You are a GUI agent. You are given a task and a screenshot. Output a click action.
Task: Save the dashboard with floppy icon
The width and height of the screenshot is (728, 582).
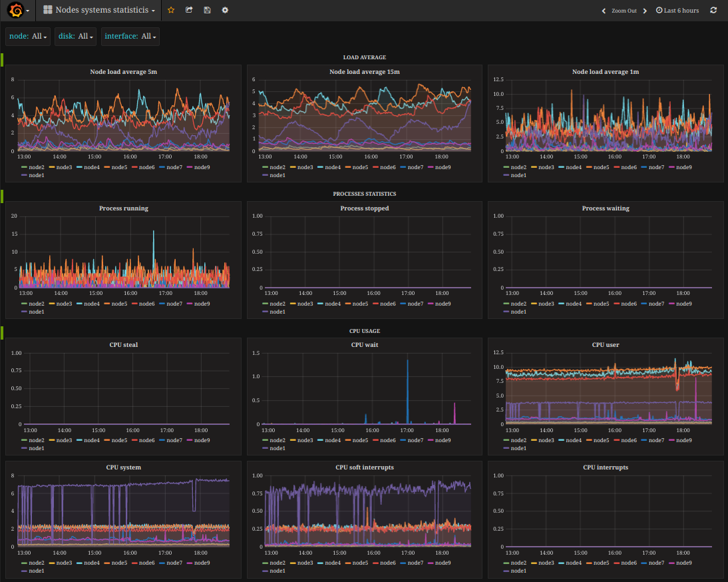point(207,10)
